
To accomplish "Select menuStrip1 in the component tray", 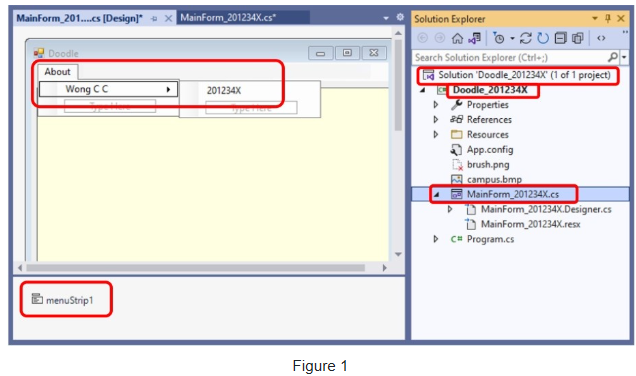I will pos(63,300).
